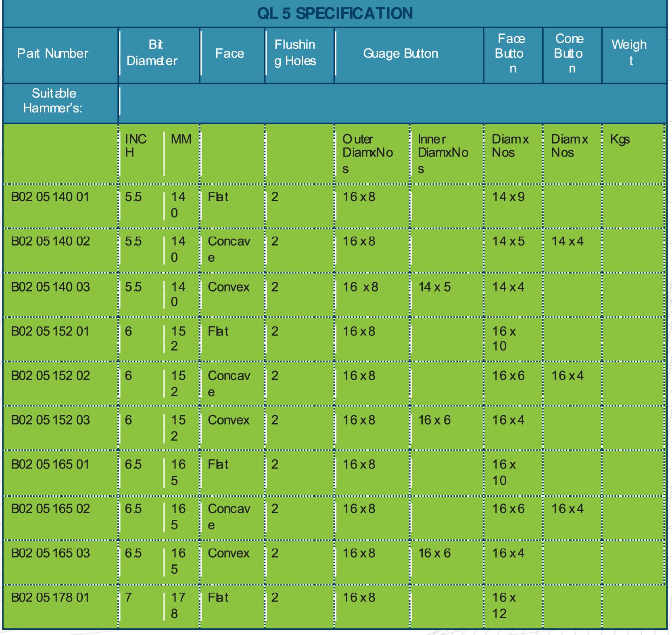Click flushing holes 2 in 152 02 row
The width and height of the screenshot is (672, 635).
(x=275, y=375)
